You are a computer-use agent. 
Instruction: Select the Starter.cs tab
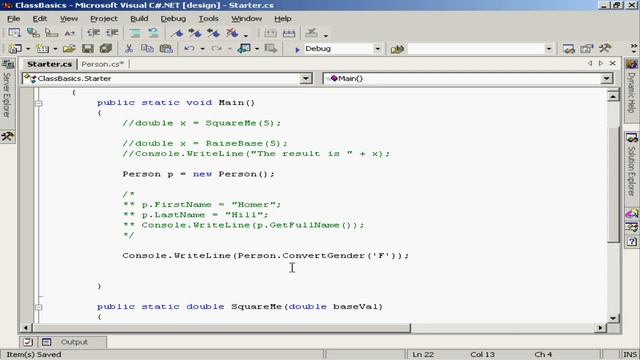coord(49,64)
